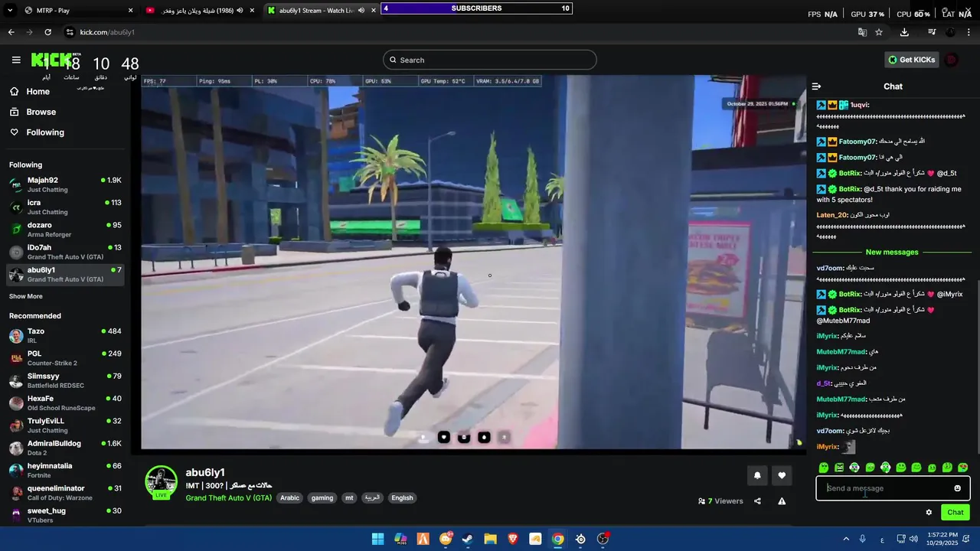Open Google Translate icon in address bar
The height and width of the screenshot is (551, 980).
pyautogui.click(x=862, y=32)
